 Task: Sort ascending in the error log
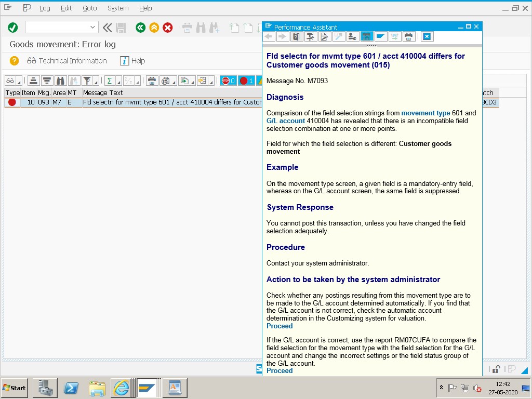click(33, 81)
